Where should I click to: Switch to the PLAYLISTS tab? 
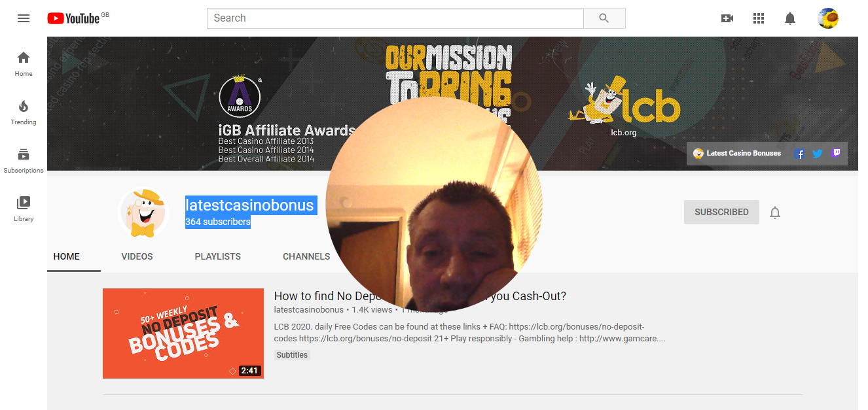coord(218,256)
